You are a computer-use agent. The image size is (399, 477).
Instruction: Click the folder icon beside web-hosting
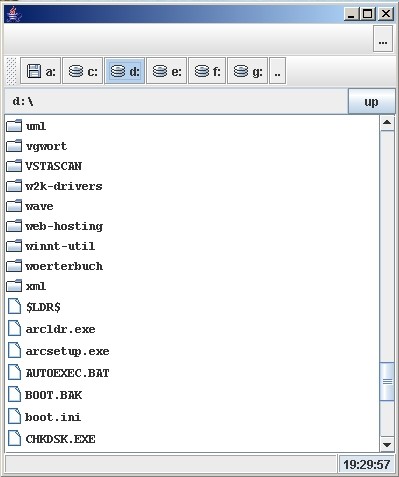[x=14, y=226]
